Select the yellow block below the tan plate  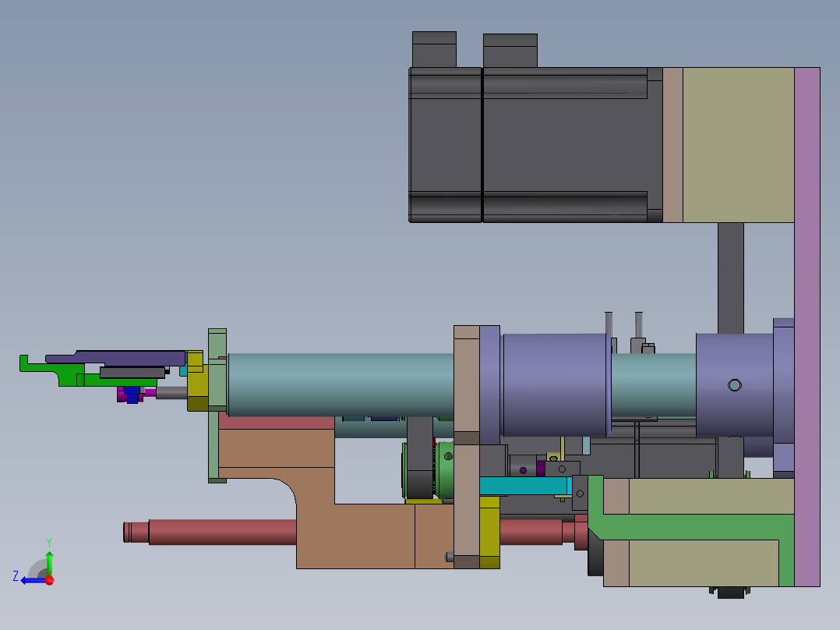tap(489, 533)
